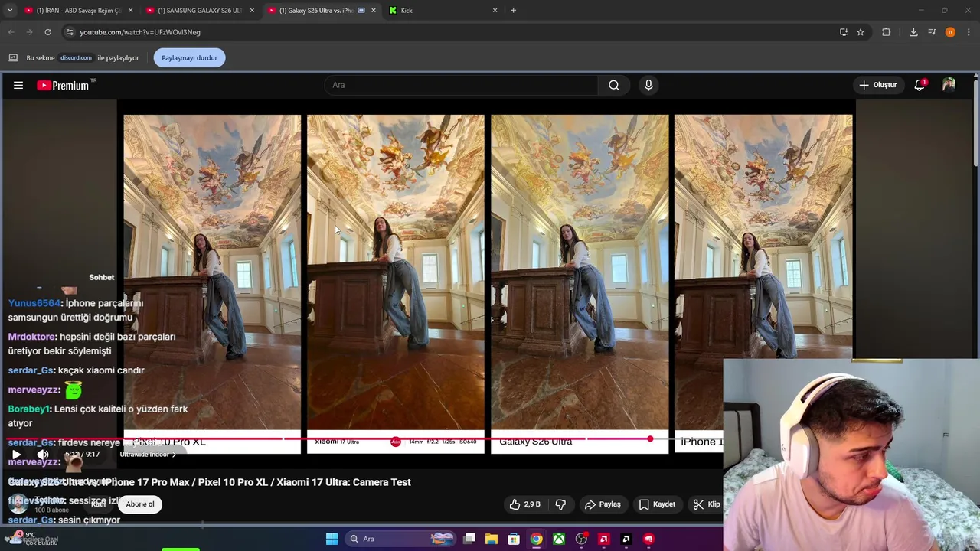Viewport: 980px width, 551px height.
Task: Reload the page with refresh icon
Action: pos(47,32)
